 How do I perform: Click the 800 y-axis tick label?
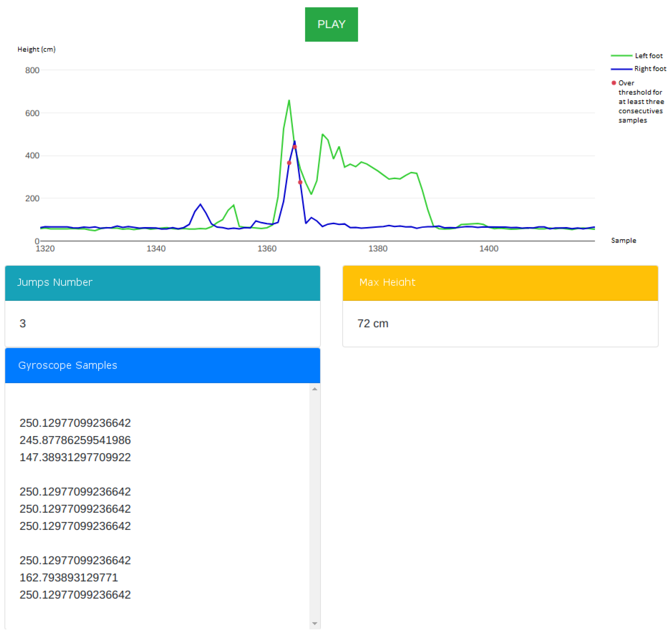click(32, 70)
